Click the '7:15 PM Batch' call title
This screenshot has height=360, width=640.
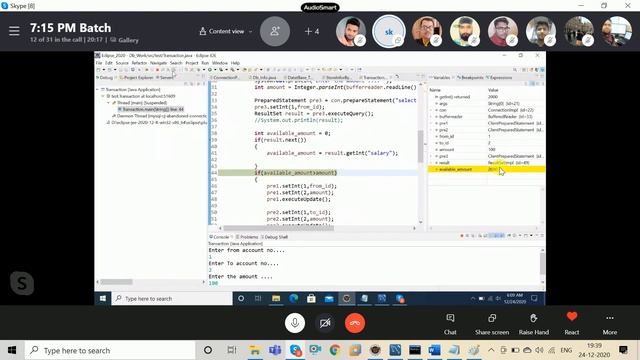click(70, 28)
